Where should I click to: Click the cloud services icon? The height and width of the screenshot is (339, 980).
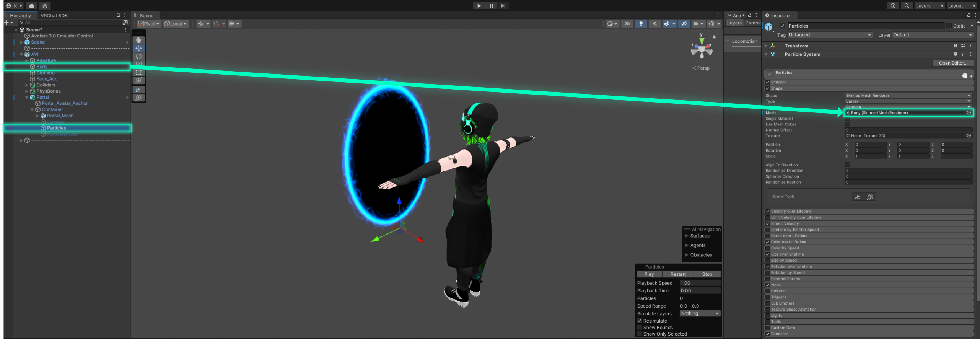31,6
